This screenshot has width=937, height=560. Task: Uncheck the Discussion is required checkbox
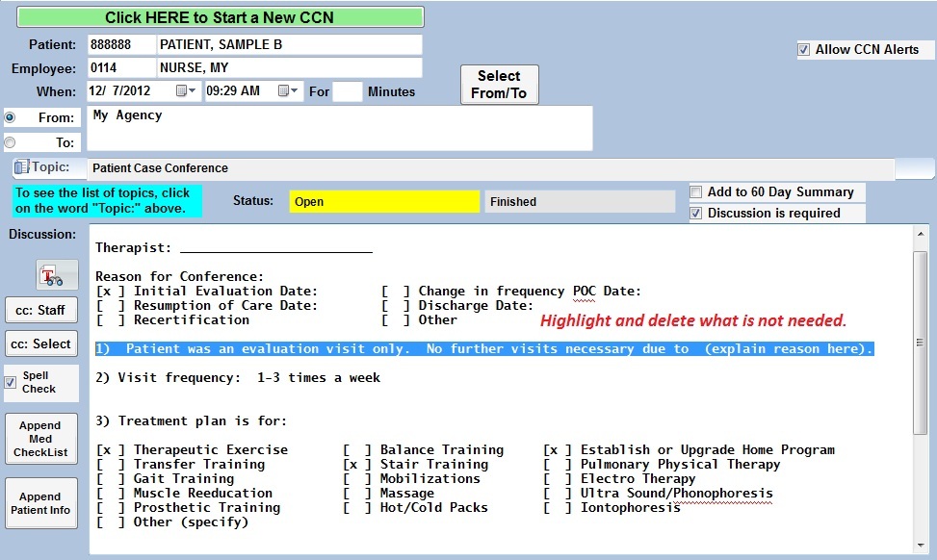pyautogui.click(x=696, y=214)
